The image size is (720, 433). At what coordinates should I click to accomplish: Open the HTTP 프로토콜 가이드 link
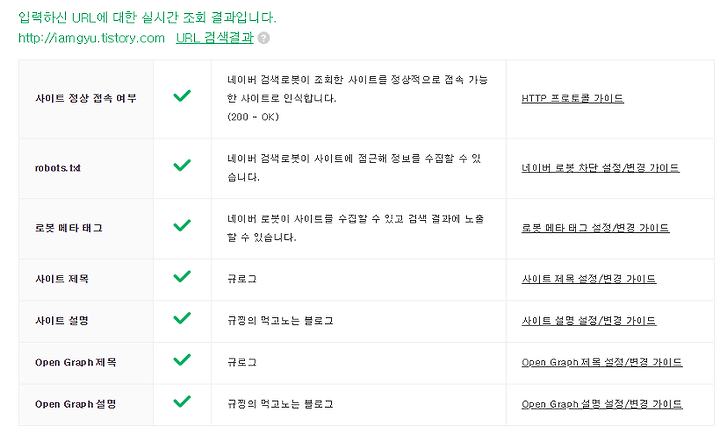573,98
